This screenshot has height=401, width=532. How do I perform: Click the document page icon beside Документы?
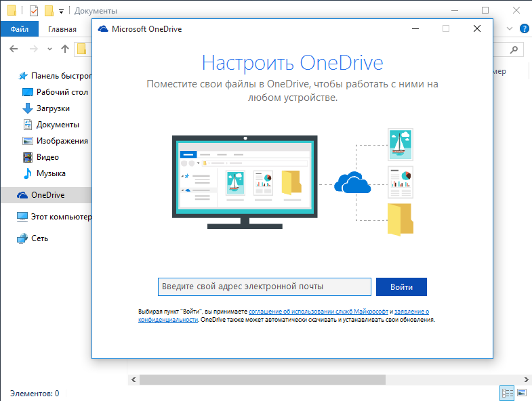point(28,125)
